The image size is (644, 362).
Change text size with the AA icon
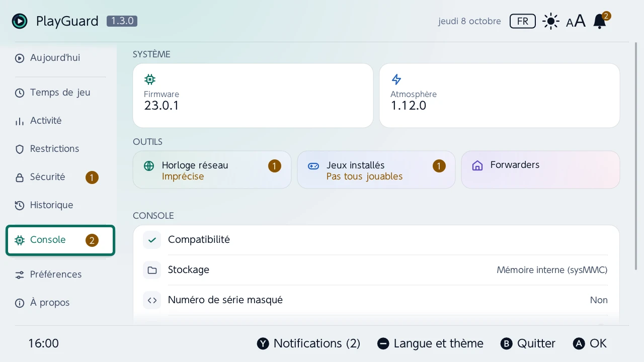tap(576, 21)
